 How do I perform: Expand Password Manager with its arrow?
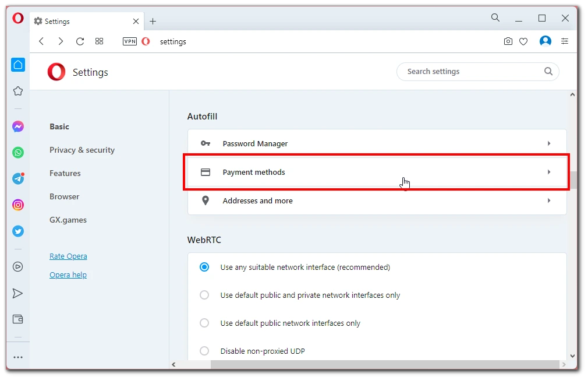[549, 143]
